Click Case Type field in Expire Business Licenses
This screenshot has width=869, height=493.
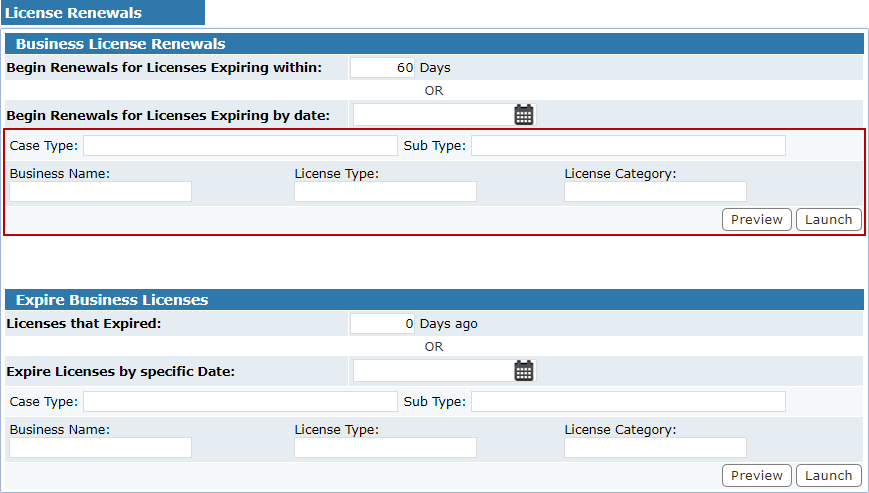coord(241,402)
